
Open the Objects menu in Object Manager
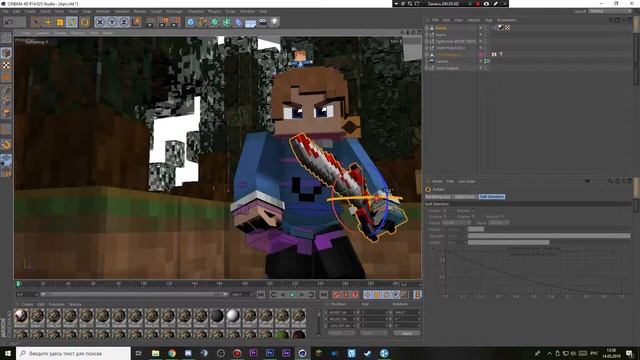[x=473, y=20]
